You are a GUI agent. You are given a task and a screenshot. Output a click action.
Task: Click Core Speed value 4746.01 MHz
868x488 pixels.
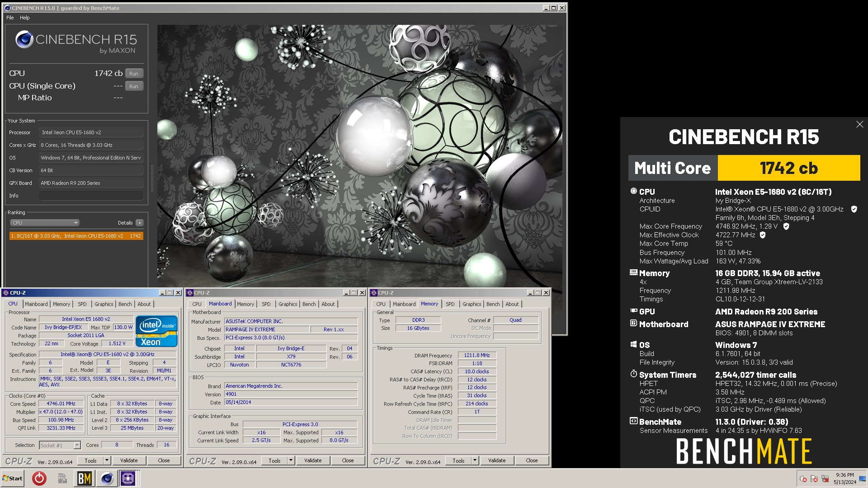pos(61,404)
